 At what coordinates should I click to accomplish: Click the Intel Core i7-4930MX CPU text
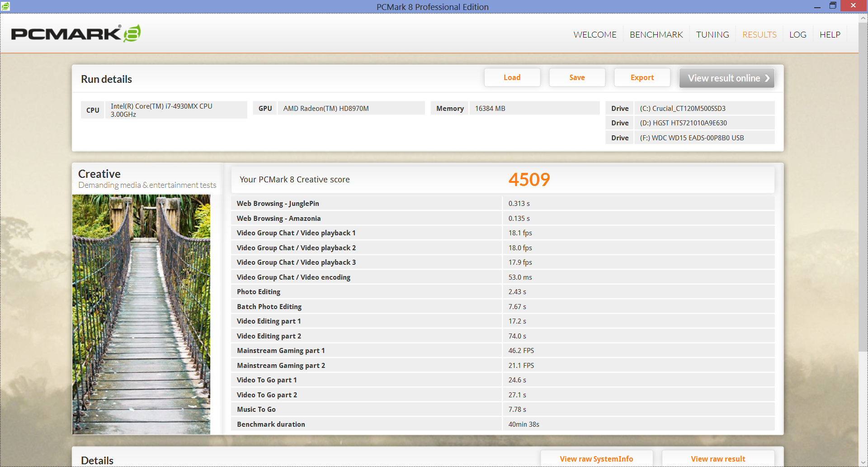161,110
